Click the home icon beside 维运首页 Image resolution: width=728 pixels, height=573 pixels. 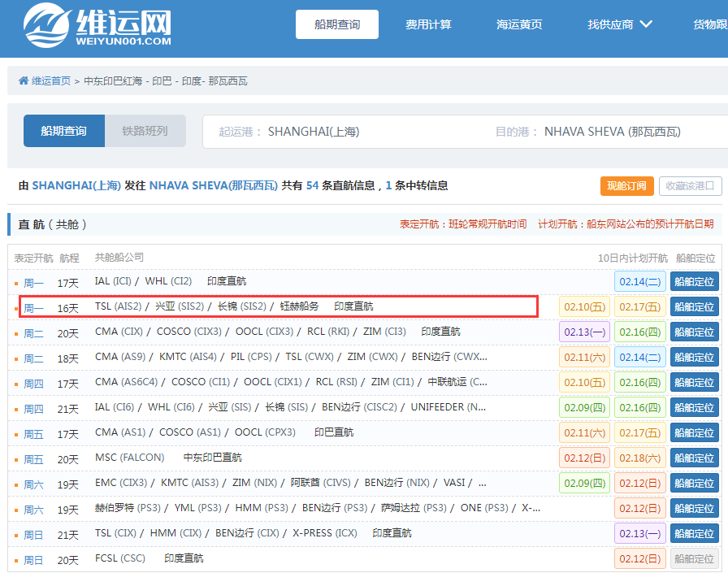coord(23,80)
